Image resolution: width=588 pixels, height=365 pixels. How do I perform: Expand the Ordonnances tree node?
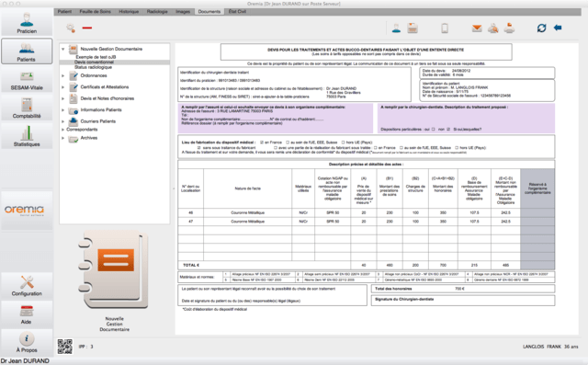(63, 75)
